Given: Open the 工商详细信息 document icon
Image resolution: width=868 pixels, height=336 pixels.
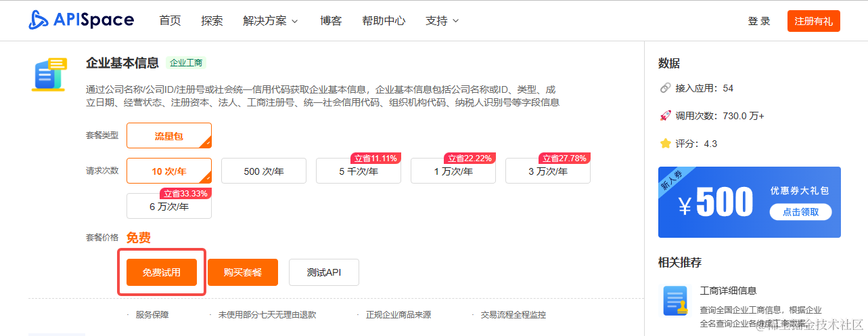Looking at the screenshot, I should pos(675,301).
